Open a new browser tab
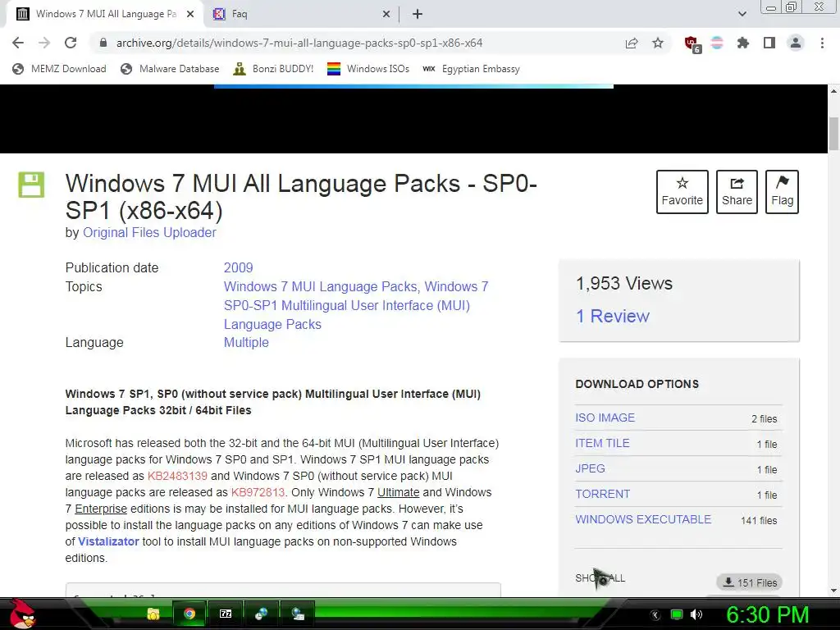Image resolution: width=840 pixels, height=630 pixels. 418,14
